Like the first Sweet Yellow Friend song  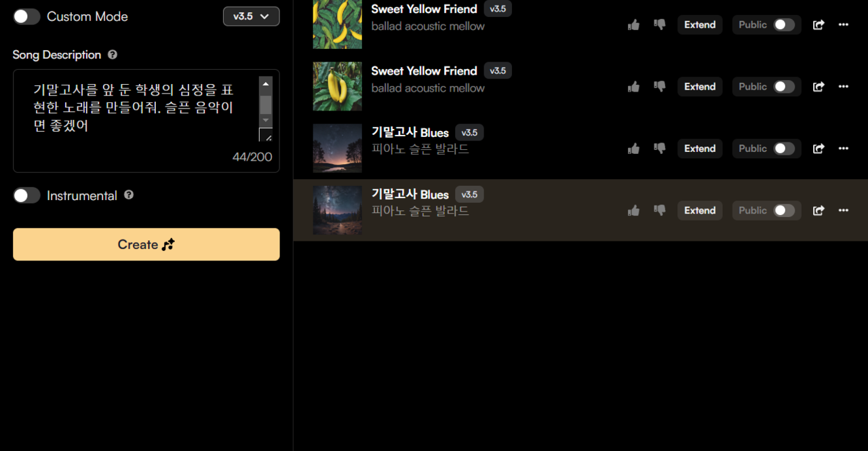633,25
